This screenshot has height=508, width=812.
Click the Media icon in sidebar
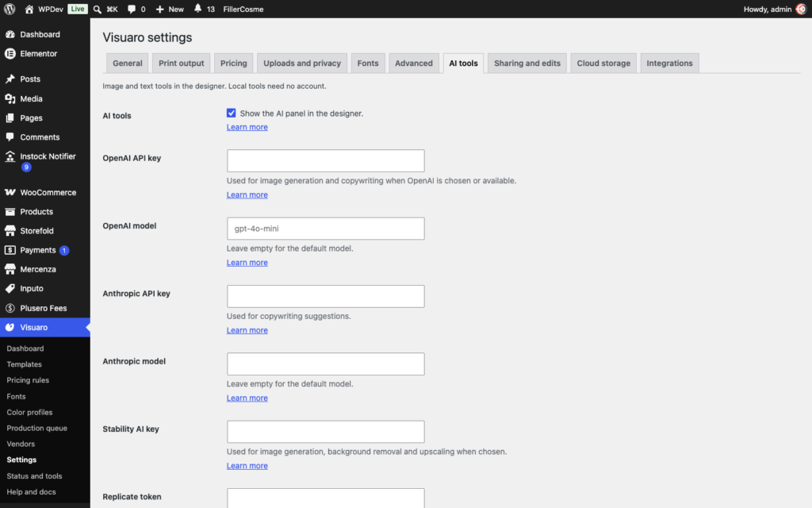[10, 98]
